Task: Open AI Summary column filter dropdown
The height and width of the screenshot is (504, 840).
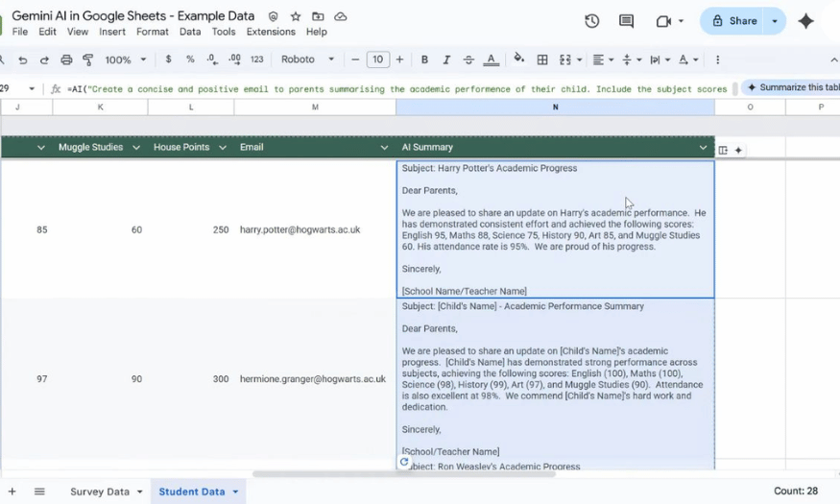Action: pyautogui.click(x=703, y=147)
